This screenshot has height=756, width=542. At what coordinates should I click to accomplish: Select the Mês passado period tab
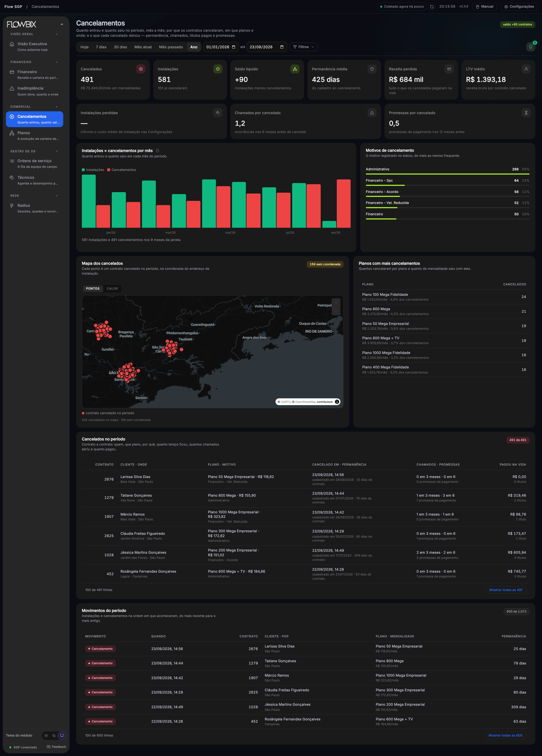coord(171,47)
